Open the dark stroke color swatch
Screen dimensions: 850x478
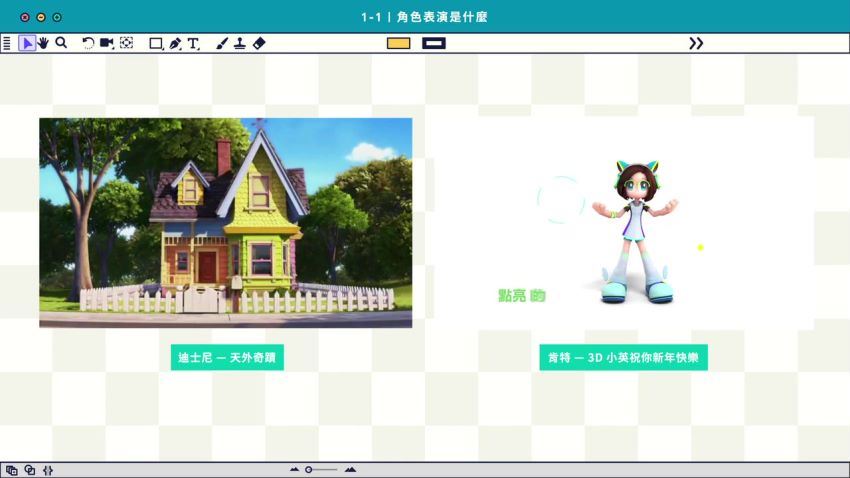pyautogui.click(x=434, y=43)
